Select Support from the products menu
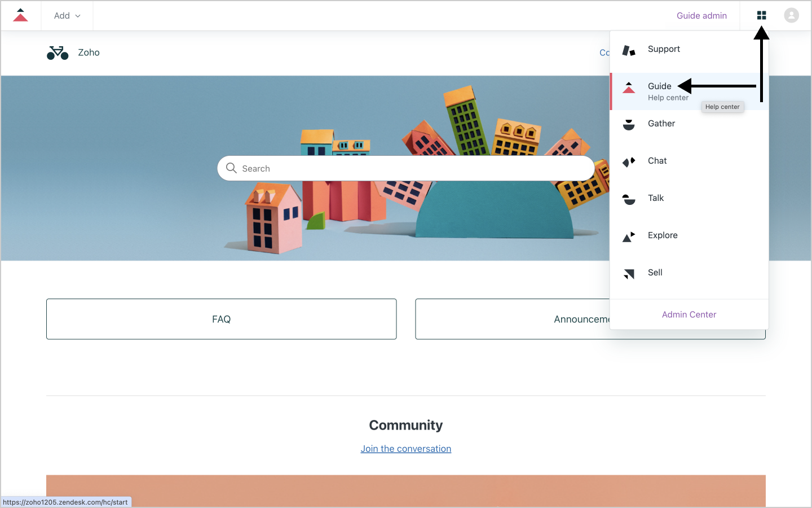812x508 pixels. click(689, 50)
